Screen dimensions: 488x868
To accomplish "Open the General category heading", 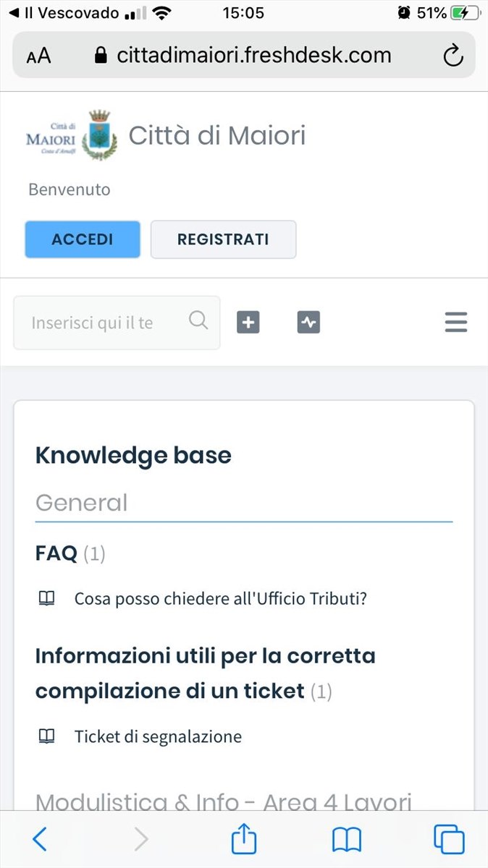I will (x=81, y=503).
